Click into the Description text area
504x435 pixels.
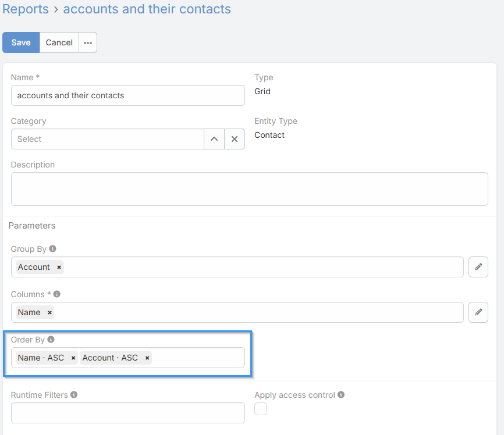tap(249, 188)
